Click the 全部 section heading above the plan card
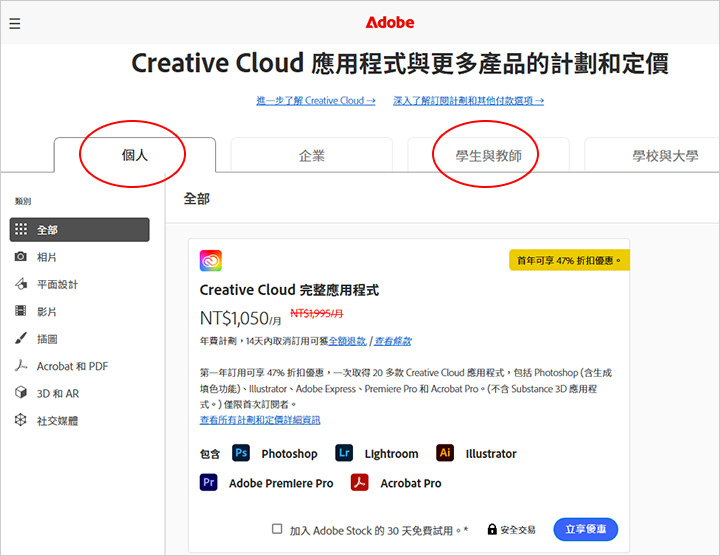The height and width of the screenshot is (556, 720). [197, 199]
